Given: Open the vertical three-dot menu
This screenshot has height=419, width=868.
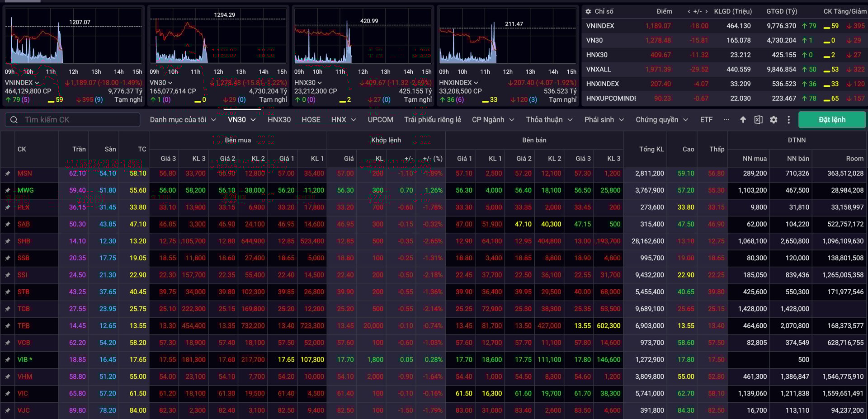Looking at the screenshot, I should tap(789, 119).
